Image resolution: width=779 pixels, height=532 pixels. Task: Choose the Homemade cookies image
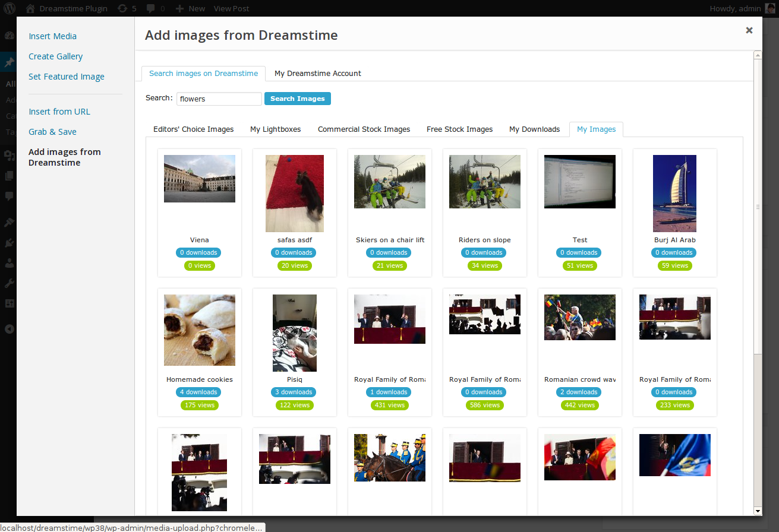tap(199, 330)
